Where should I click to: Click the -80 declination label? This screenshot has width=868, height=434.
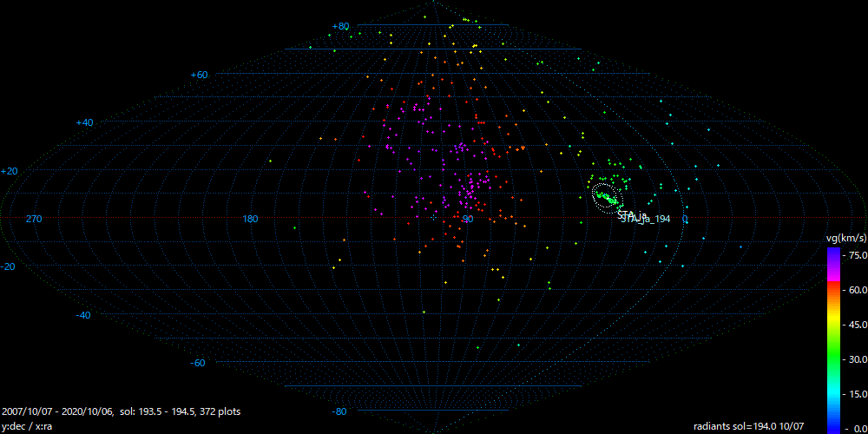pyautogui.click(x=339, y=411)
